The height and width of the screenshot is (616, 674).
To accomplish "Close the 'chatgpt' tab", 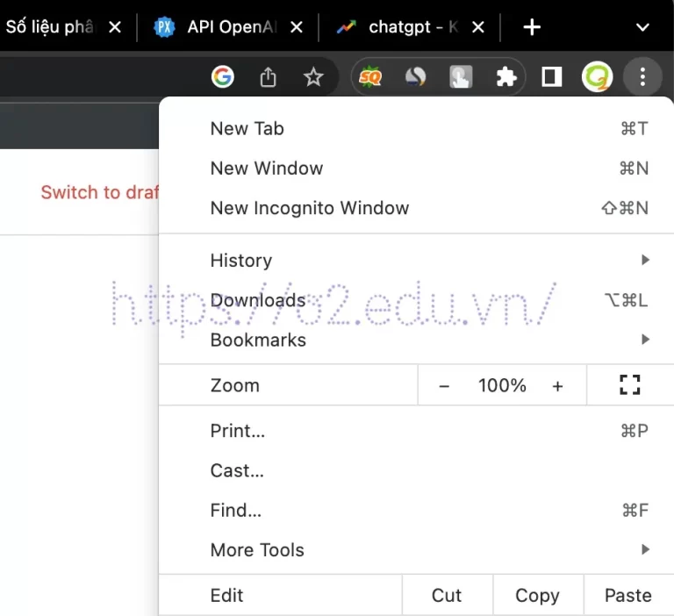I will click(x=478, y=27).
